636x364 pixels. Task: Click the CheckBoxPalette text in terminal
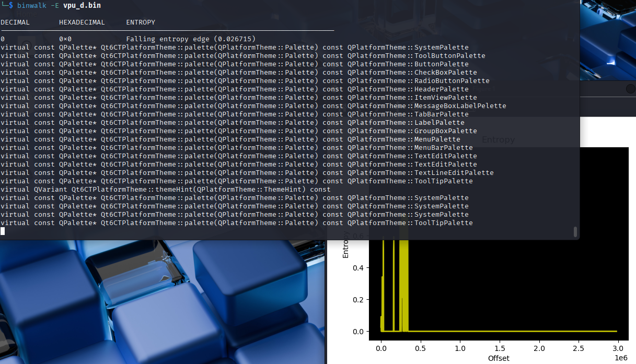[445, 73]
